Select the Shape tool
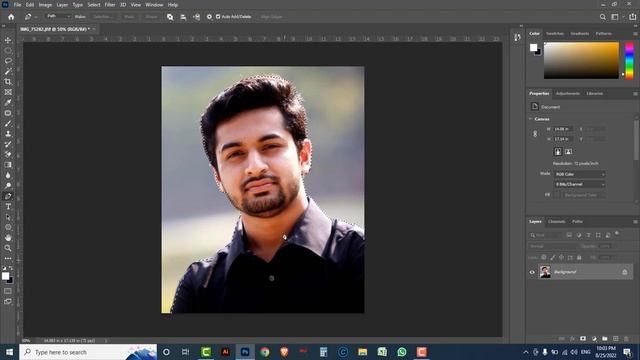This screenshot has height=360, width=640. [8, 227]
